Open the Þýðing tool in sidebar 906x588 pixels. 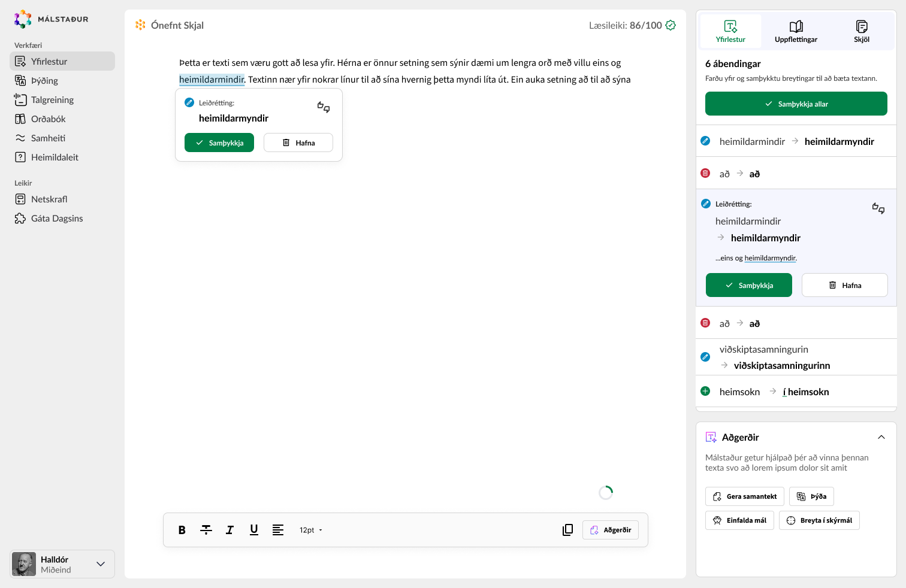click(62, 80)
